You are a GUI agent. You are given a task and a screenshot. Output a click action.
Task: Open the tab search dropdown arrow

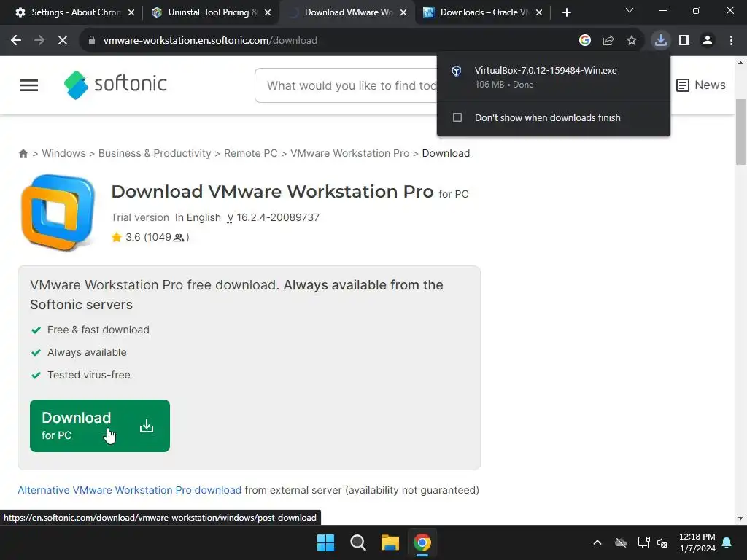630,10
